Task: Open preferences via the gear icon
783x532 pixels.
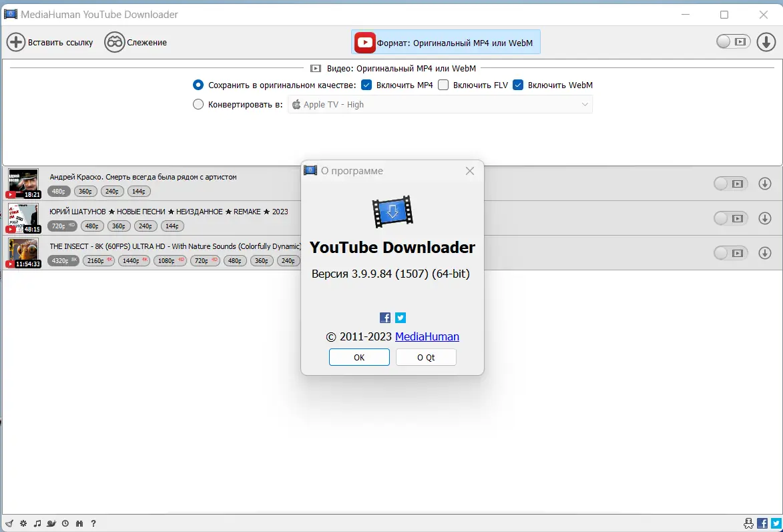Action: [x=23, y=523]
